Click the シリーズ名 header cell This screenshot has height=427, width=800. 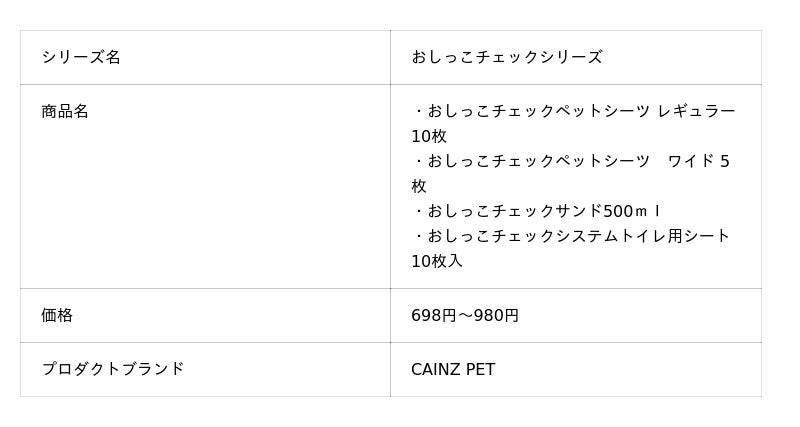pyautogui.click(x=81, y=57)
